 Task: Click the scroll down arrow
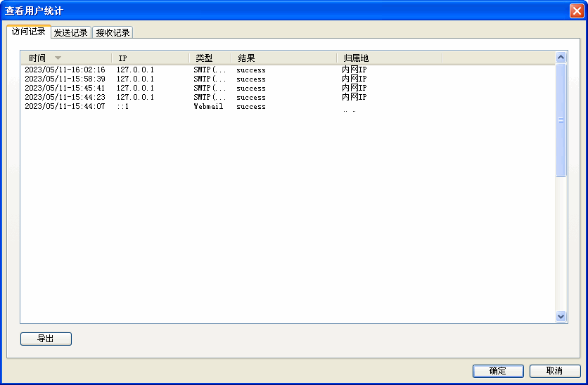pyautogui.click(x=561, y=317)
